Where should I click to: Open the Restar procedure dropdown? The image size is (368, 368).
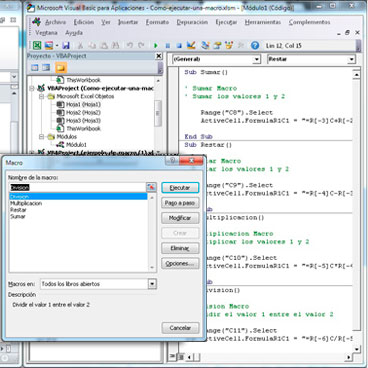(x=351, y=59)
